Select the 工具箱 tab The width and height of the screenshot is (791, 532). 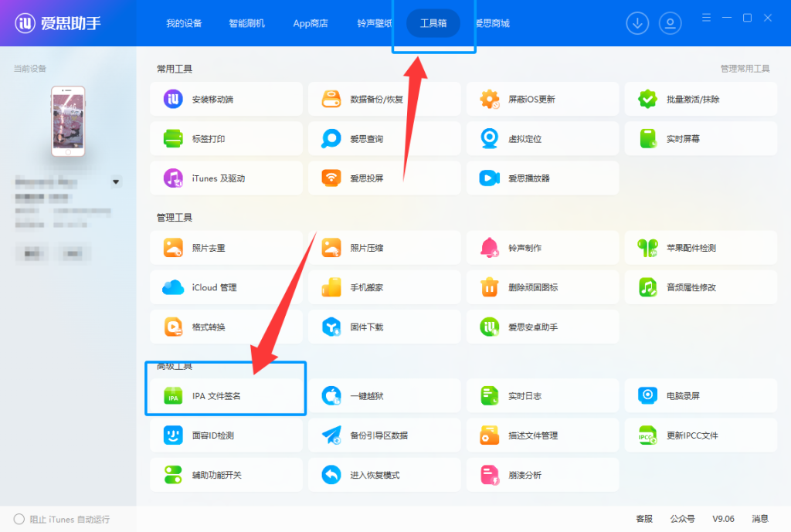433,23
